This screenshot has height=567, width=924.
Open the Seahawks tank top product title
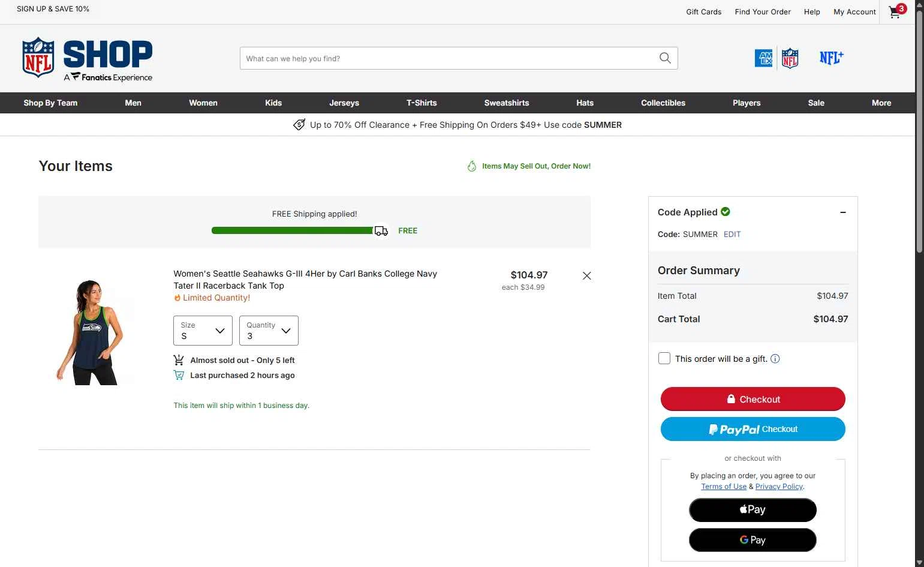click(x=305, y=280)
